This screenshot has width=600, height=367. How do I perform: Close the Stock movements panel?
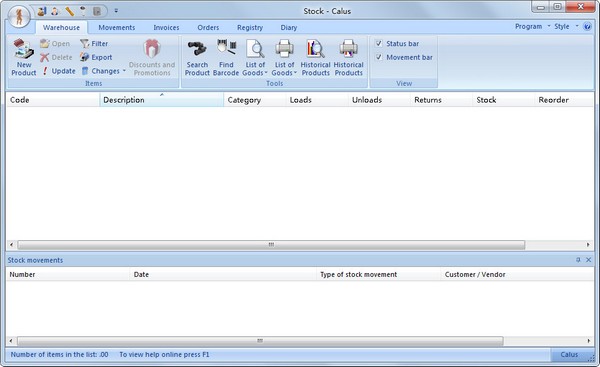[x=589, y=260]
